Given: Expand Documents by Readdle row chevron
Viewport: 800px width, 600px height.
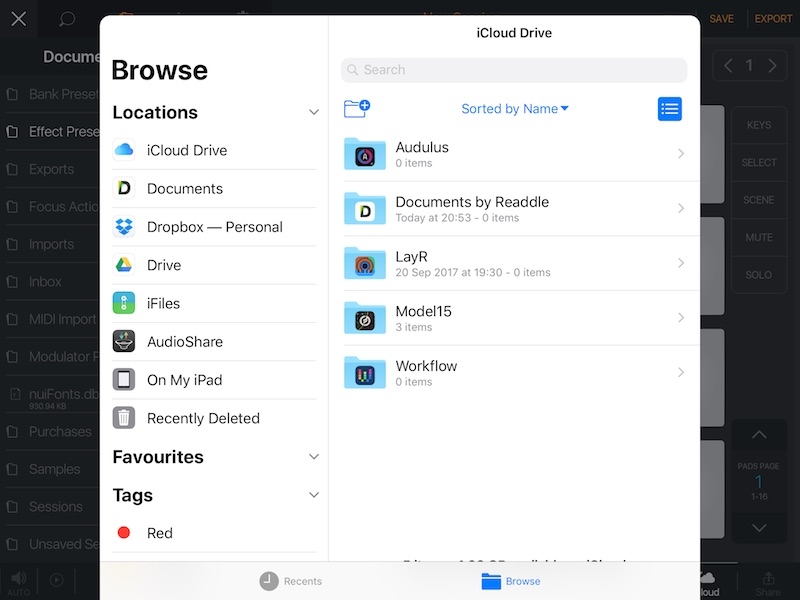Looking at the screenshot, I should click(681, 208).
